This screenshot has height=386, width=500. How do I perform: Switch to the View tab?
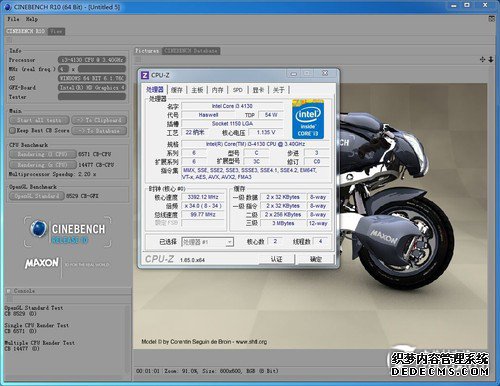[x=56, y=31]
